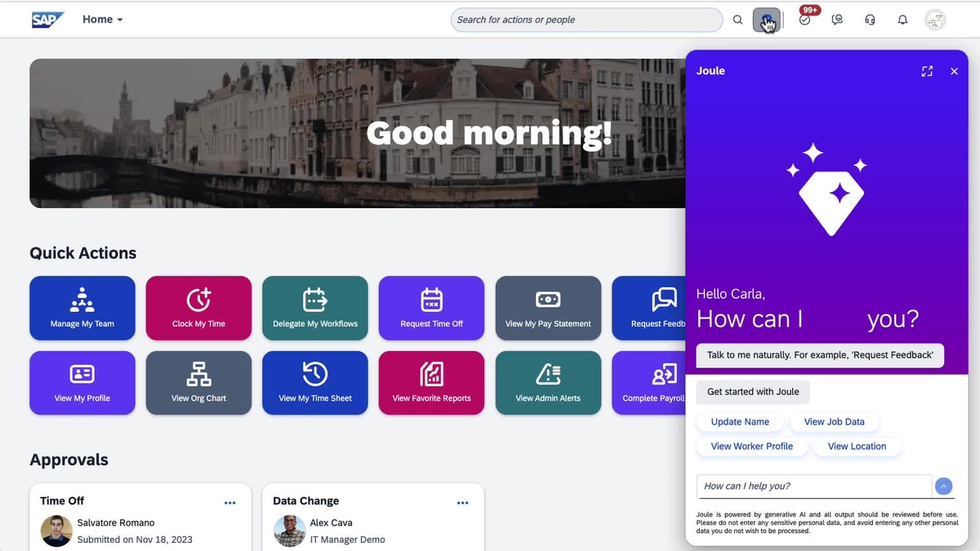Click the Update Name suggestion
980x551 pixels.
(x=740, y=422)
